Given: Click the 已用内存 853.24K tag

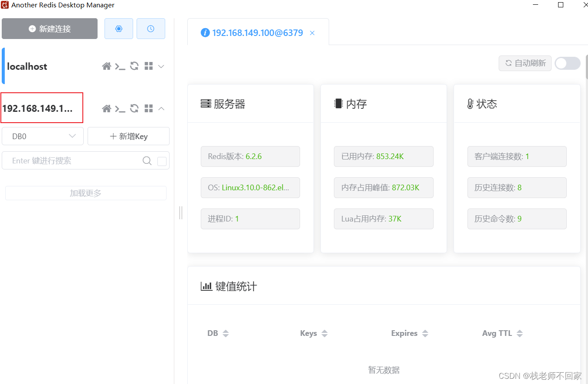Looking at the screenshot, I should [x=384, y=156].
